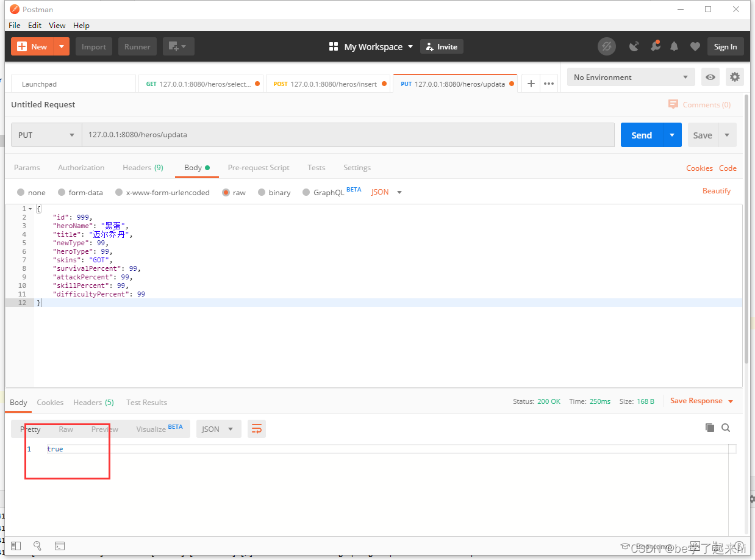Expand the New button dropdown arrow
This screenshot has height=560, width=755.
pos(62,46)
